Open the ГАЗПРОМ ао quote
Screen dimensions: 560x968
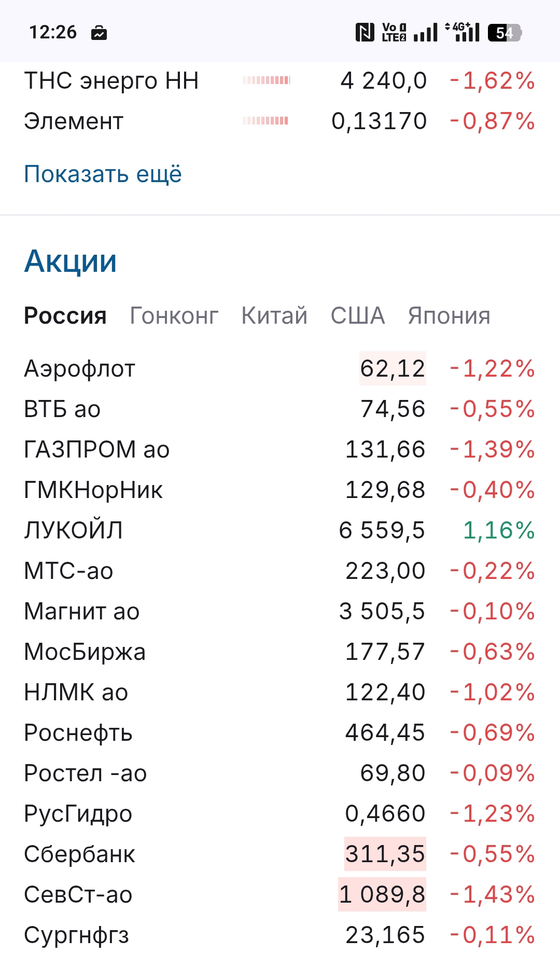tap(97, 450)
